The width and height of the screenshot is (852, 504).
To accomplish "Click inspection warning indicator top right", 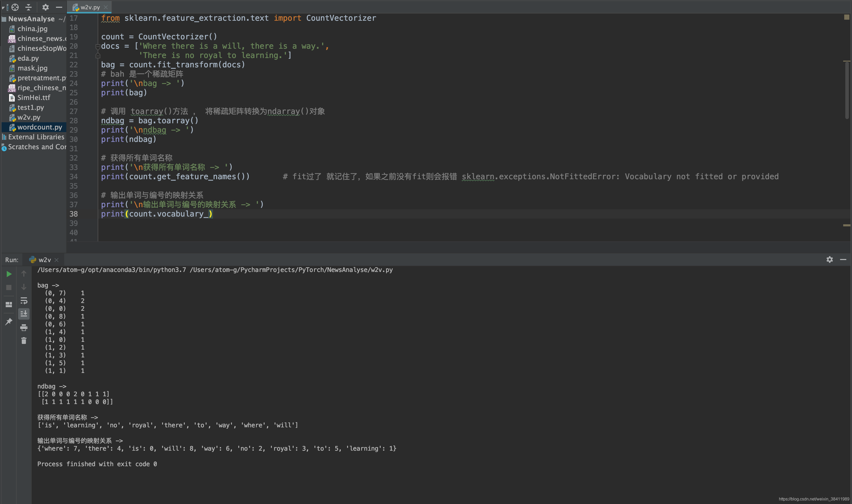I will (x=847, y=17).
